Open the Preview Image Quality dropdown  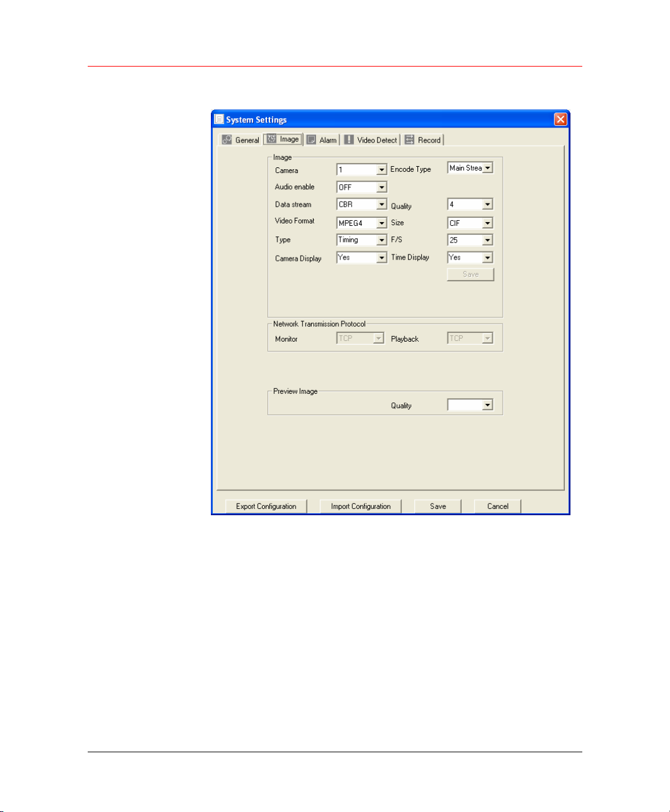(x=488, y=405)
